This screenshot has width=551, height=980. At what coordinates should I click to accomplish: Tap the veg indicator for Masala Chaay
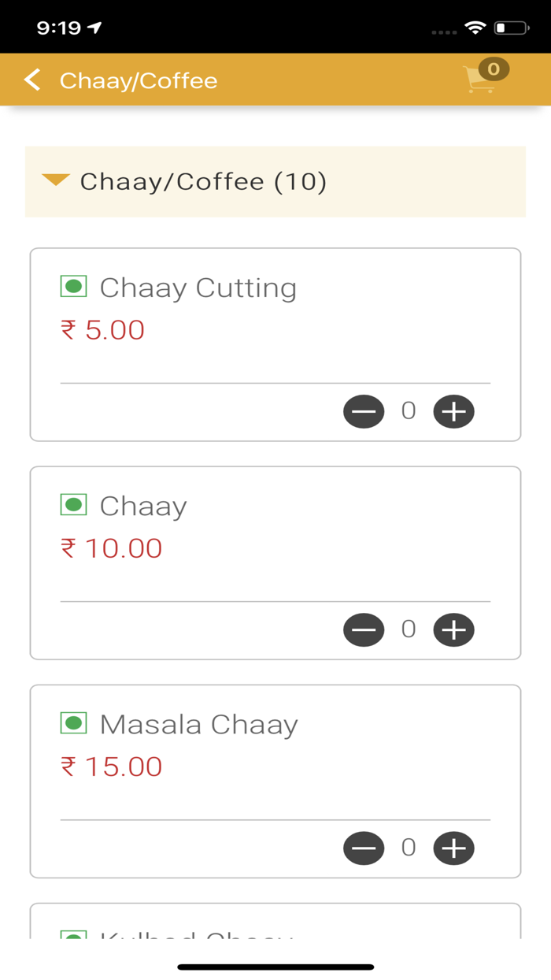(74, 722)
